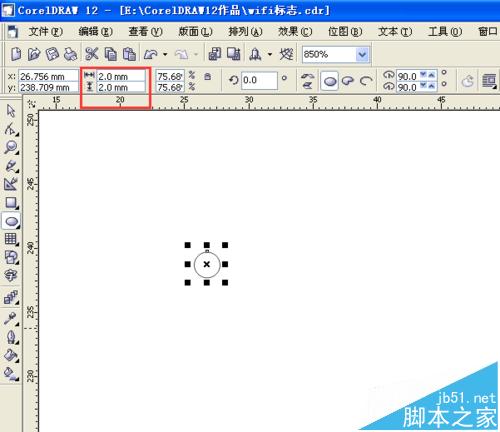Click the rotation angle field 0.0
The image size is (500, 432).
pyautogui.click(x=259, y=80)
